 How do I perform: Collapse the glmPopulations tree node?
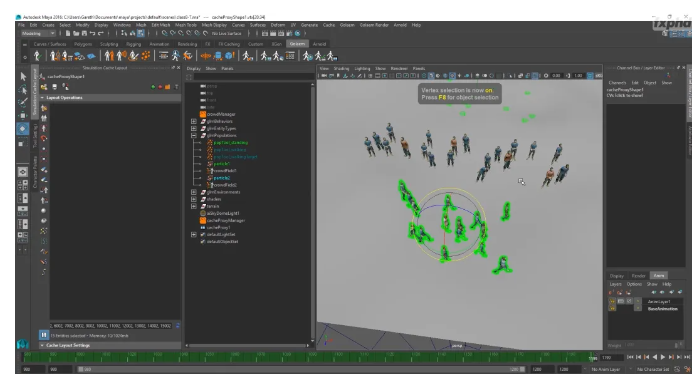[x=194, y=136]
